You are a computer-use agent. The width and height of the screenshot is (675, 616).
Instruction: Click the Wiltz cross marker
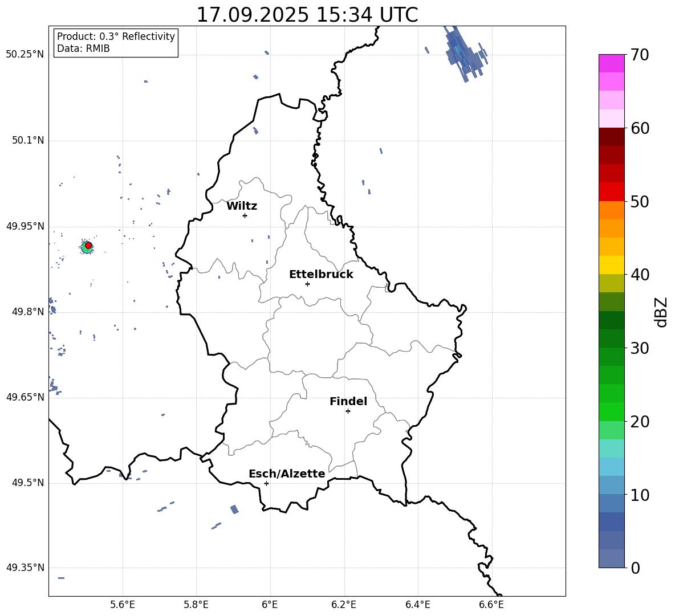point(245,215)
